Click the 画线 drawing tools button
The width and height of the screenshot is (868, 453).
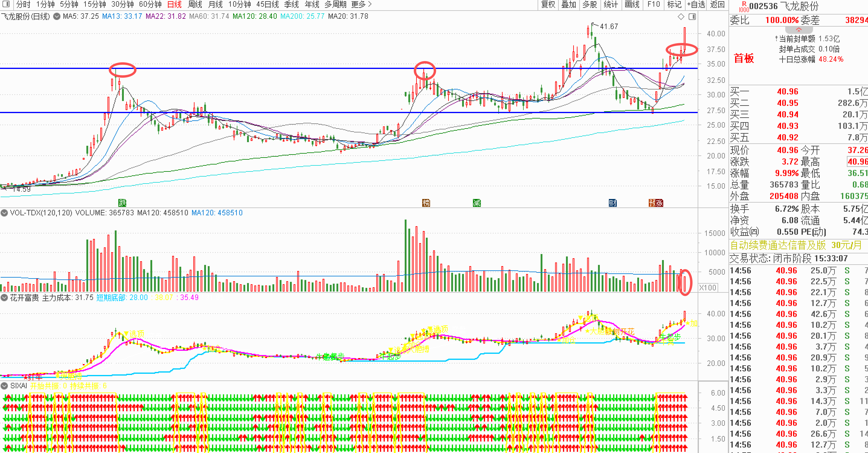632,5
